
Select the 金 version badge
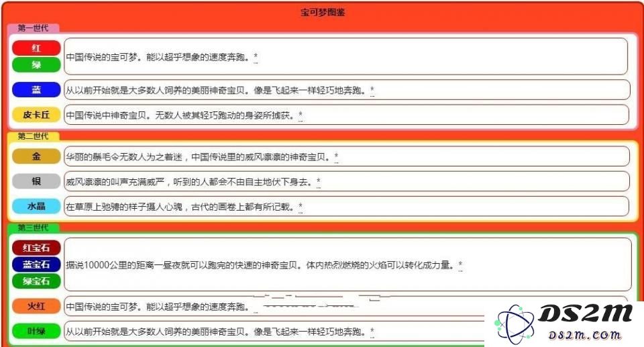pos(36,156)
